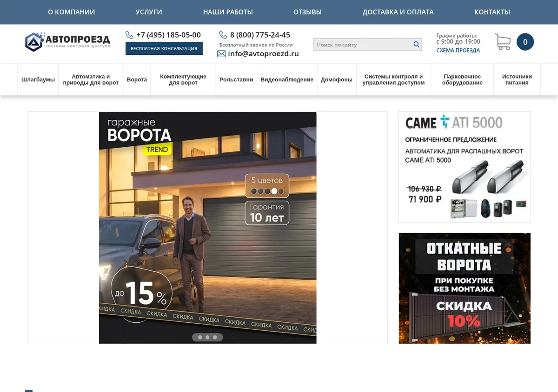Click the shopping cart icon

tap(503, 42)
